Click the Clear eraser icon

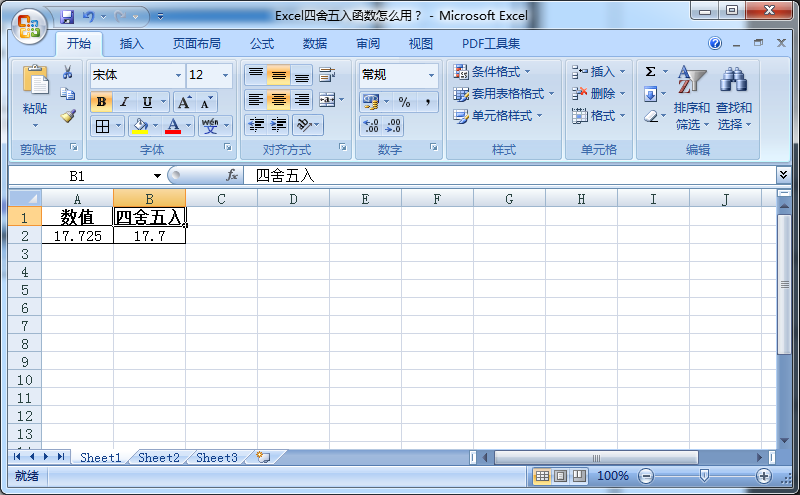pyautogui.click(x=651, y=116)
